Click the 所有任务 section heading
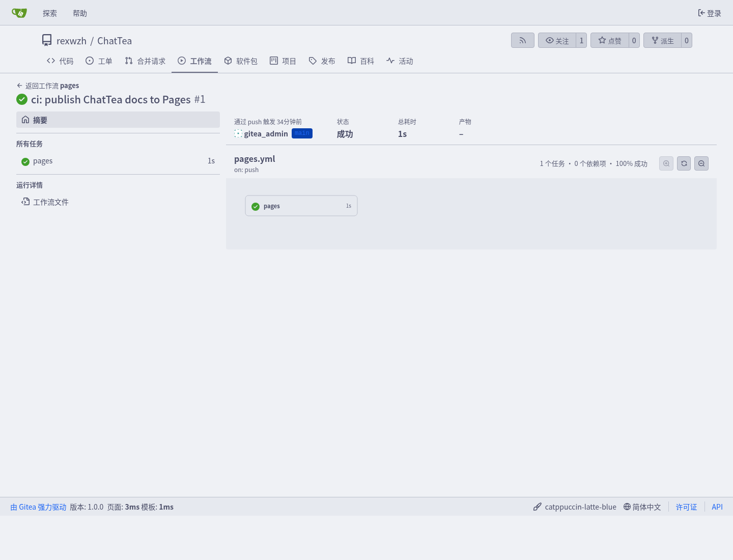The width and height of the screenshot is (733, 560). (x=30, y=144)
